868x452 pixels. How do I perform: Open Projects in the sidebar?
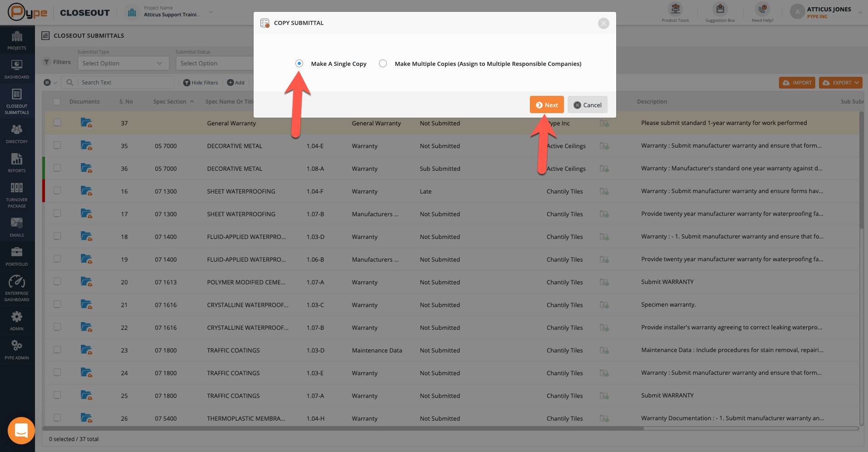click(x=17, y=40)
